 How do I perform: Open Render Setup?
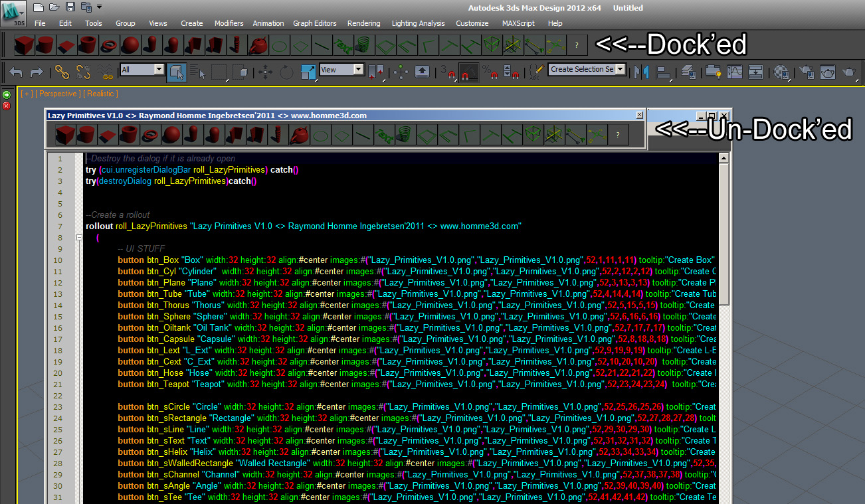pyautogui.click(x=807, y=72)
